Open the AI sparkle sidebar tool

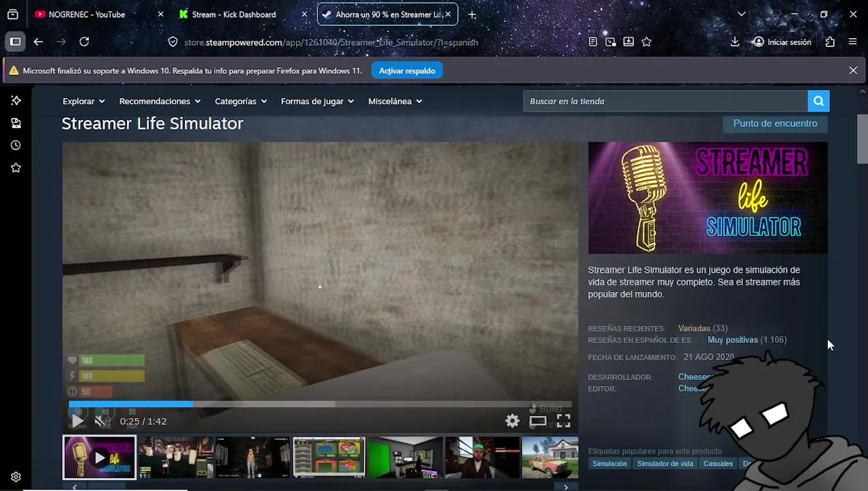[16, 100]
